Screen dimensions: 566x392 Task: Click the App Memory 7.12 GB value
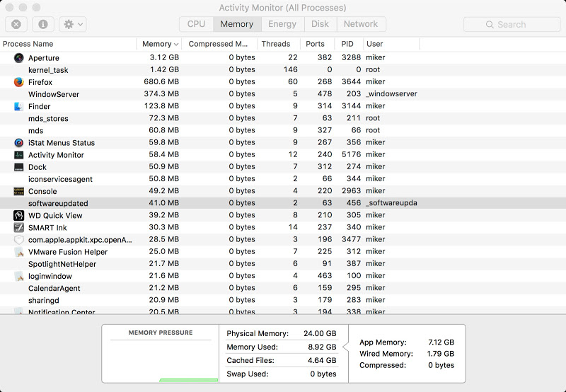pos(441,342)
